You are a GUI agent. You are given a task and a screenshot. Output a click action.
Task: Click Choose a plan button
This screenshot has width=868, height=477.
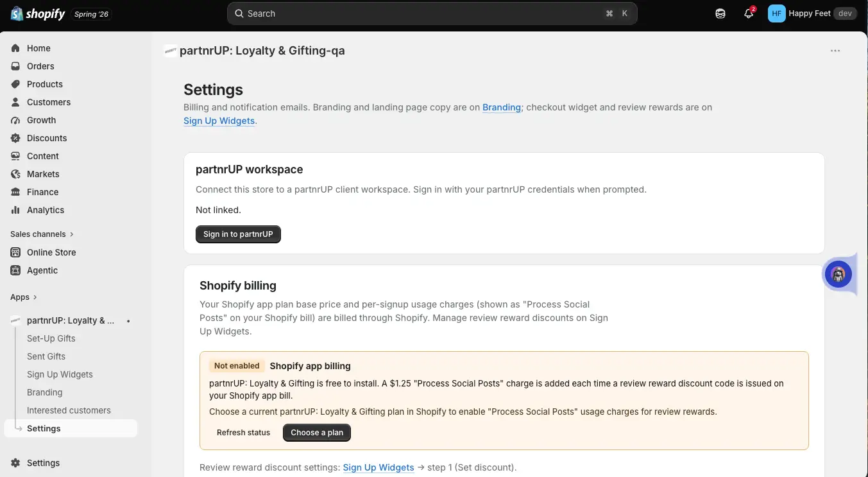coord(317,433)
